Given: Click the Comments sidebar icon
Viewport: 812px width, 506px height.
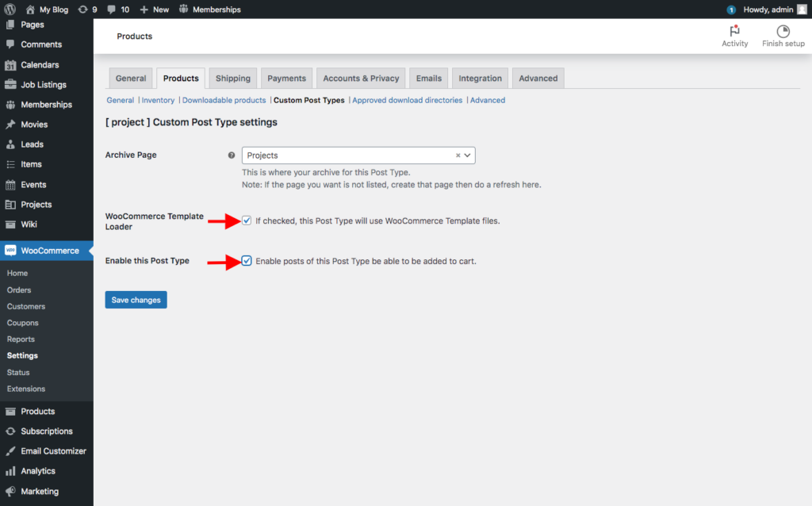Looking at the screenshot, I should 10,44.
